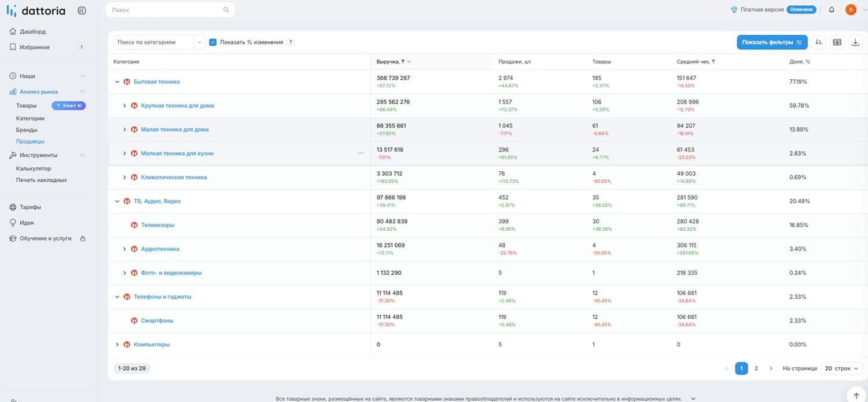This screenshot has height=402, width=868.
Task: Expand the footer trademark notice chevron
Action: 693,399
